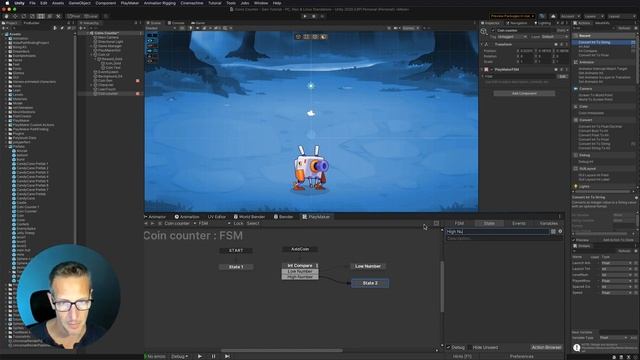Click PlayMaker Pause button at bottom
The width and height of the screenshot is (640, 360).
213,356
